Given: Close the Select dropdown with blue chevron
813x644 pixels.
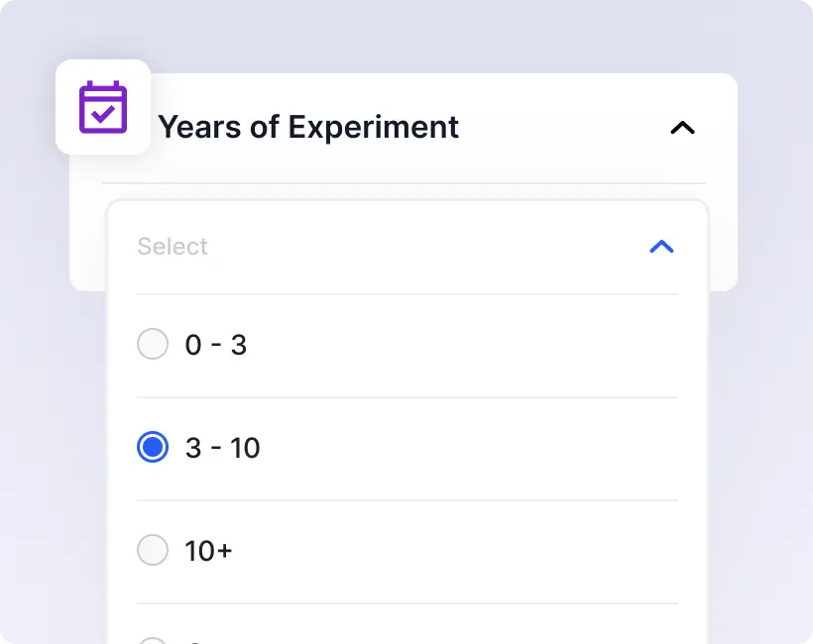Looking at the screenshot, I should pyautogui.click(x=661, y=247).
